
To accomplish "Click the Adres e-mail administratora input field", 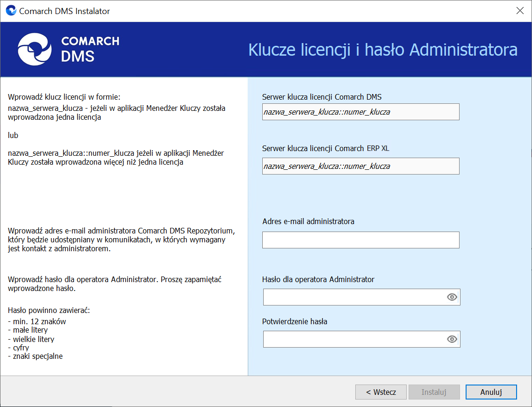I will click(360, 240).
